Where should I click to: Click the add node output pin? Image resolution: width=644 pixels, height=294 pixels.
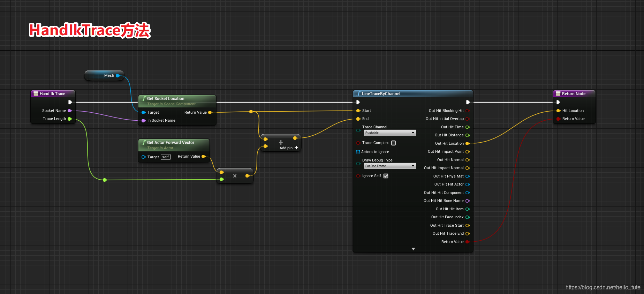295,138
